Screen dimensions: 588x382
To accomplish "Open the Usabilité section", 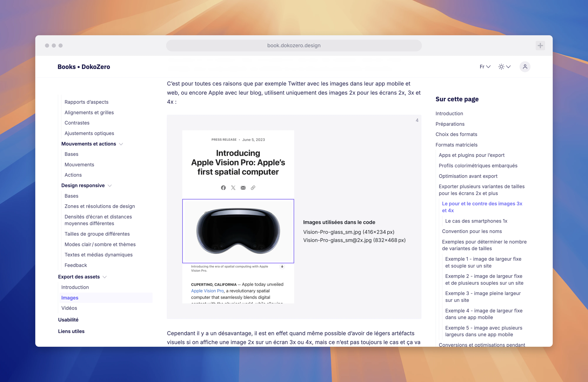I will pos(68,320).
